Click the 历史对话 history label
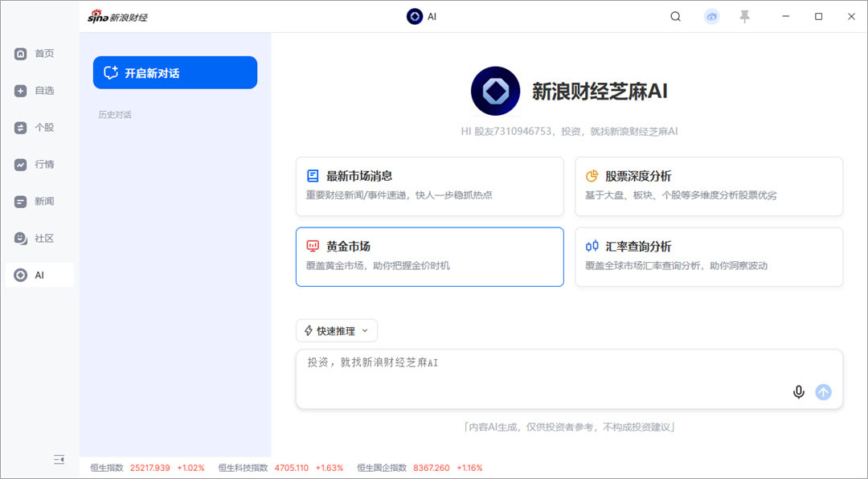Screen dimensions: 868x479 (x=115, y=115)
